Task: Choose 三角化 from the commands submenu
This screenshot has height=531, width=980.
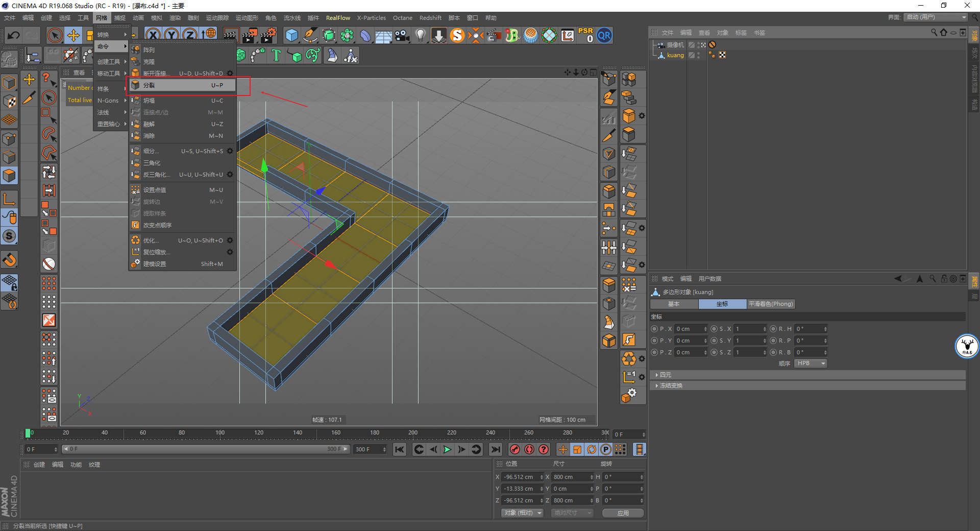Action: [x=182, y=163]
